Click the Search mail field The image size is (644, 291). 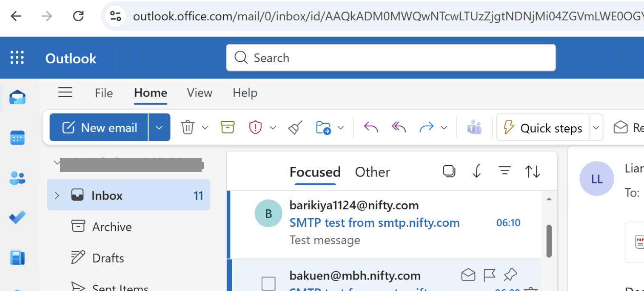click(x=390, y=57)
